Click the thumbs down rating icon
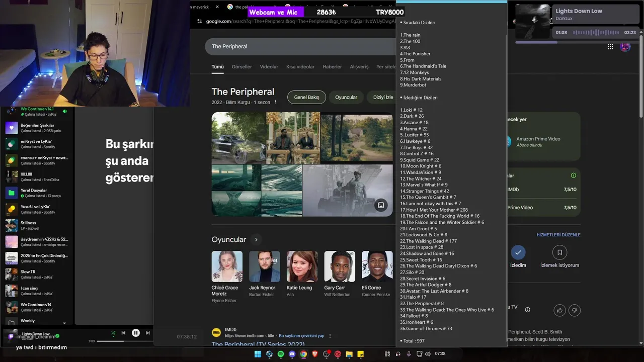Screen dimensions: 644x362 [x=575, y=310]
